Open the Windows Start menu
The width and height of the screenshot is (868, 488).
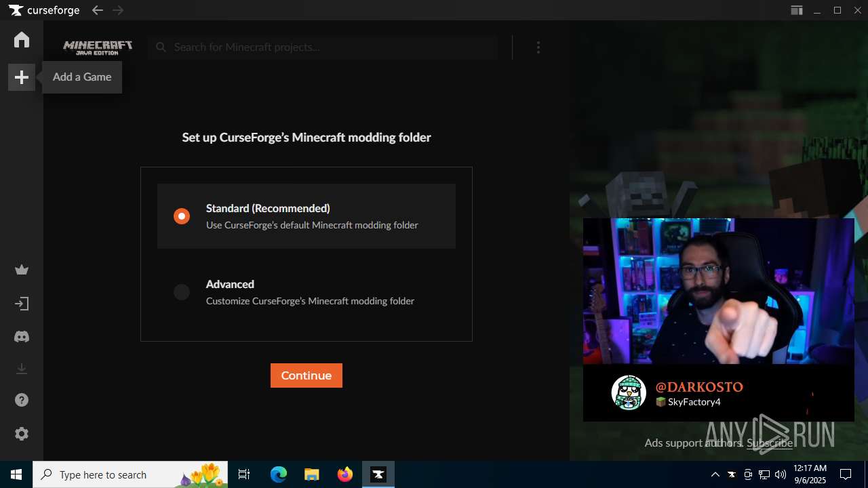(16, 474)
